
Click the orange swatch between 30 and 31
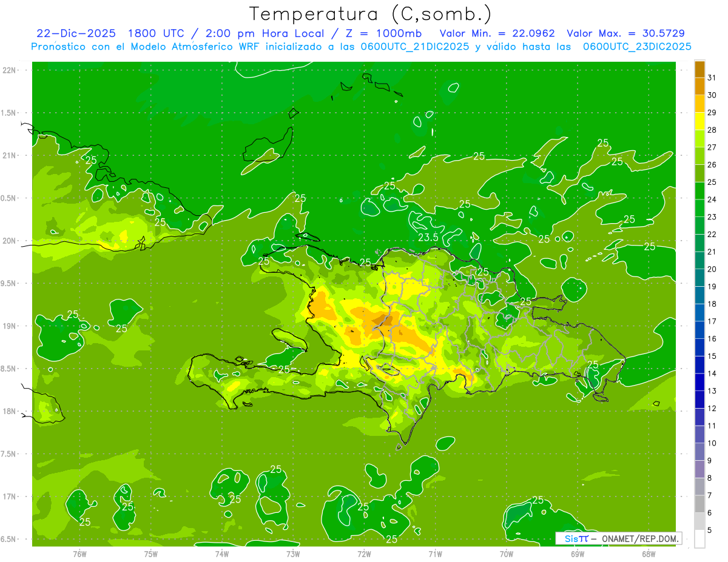(x=699, y=86)
